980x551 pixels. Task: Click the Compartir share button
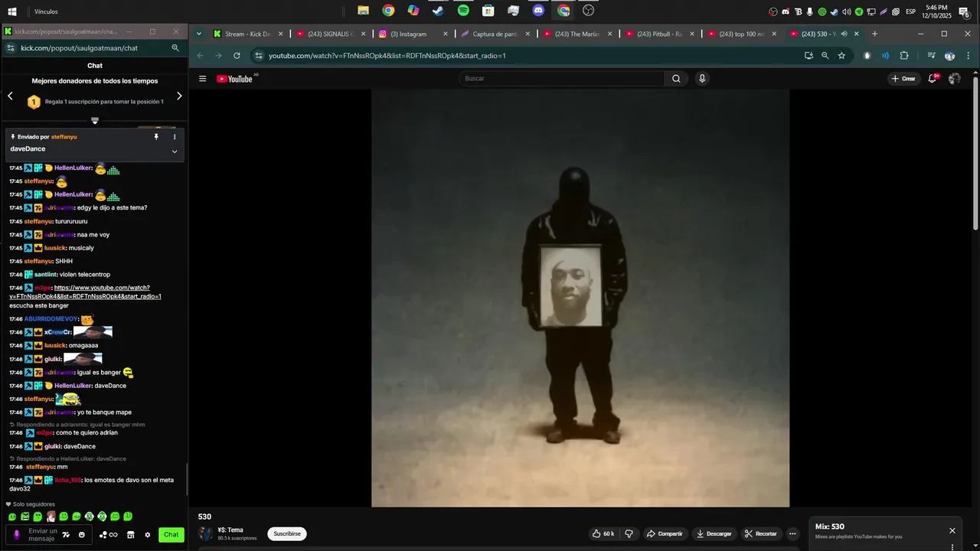[x=665, y=533]
